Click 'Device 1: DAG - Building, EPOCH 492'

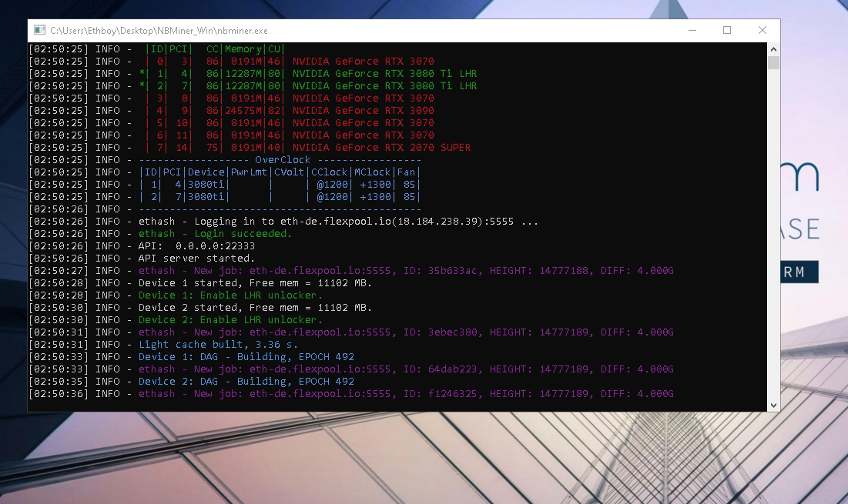[x=246, y=356]
